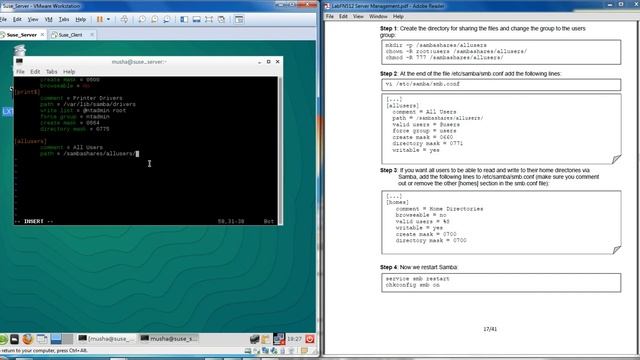Open the Adobe Reader File menu
The width and height of the screenshot is (640, 360).
click(329, 16)
